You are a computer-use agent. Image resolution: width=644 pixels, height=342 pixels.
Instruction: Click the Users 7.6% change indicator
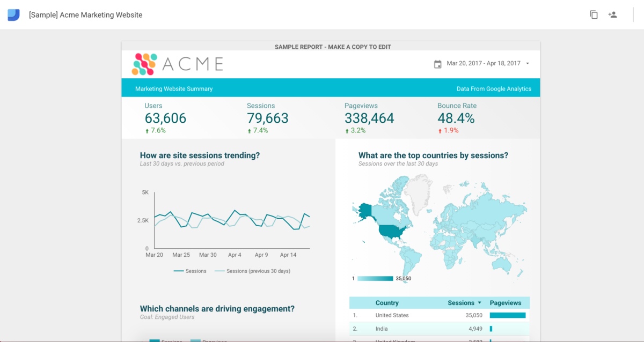156,131
